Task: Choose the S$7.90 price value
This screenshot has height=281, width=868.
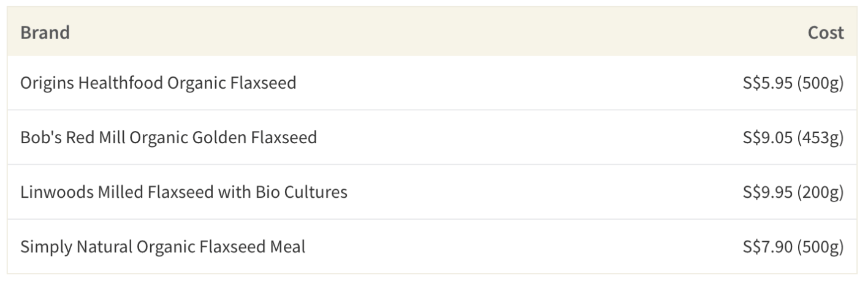Action: [767, 247]
